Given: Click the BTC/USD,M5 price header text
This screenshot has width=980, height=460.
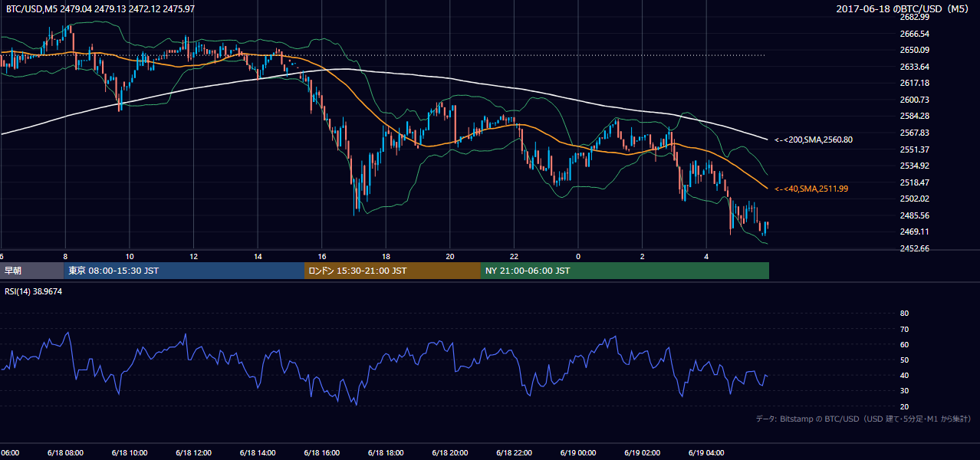Looking at the screenshot, I should [x=100, y=8].
